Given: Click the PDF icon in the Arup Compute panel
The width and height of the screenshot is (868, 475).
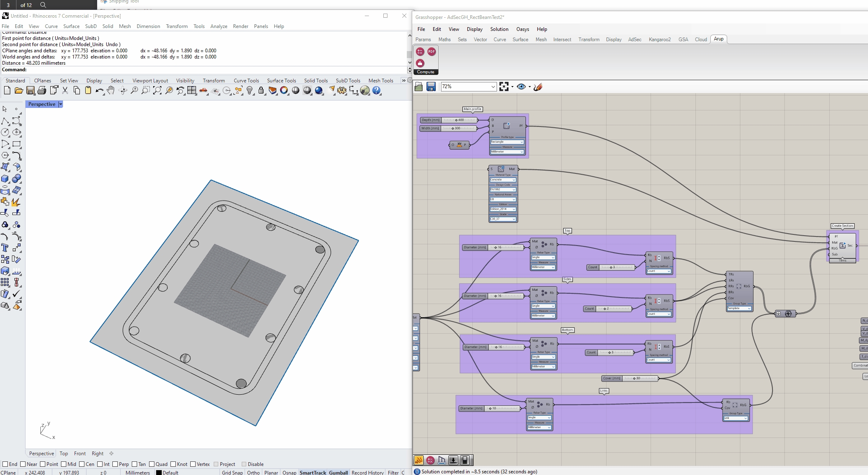Looking at the screenshot, I should pos(432,51).
